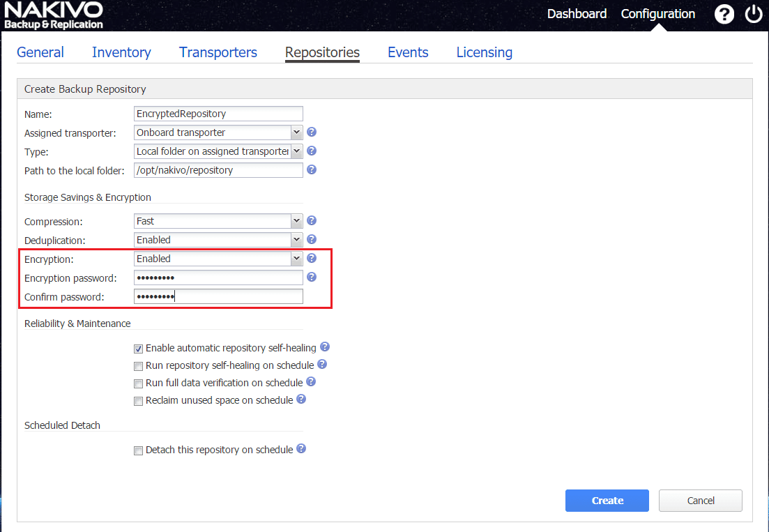Enable Run full data verification on schedule
769x532 pixels.
[138, 383]
